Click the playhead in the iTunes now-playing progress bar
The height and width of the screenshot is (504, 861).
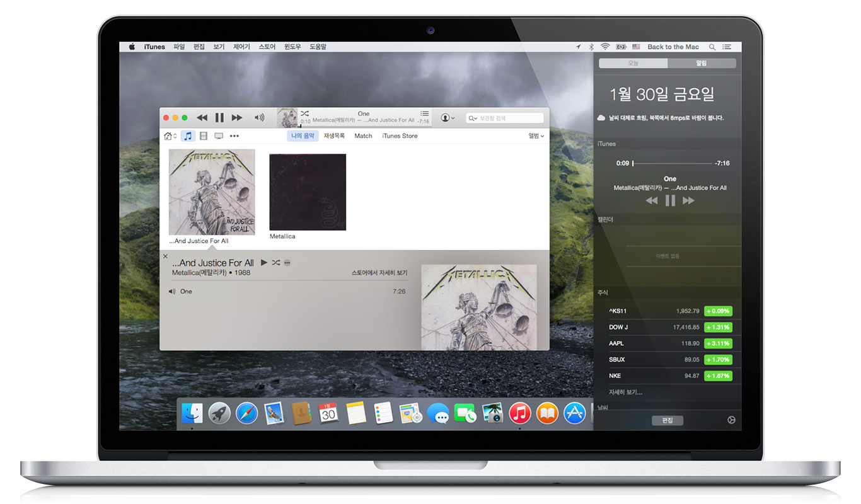[300, 125]
